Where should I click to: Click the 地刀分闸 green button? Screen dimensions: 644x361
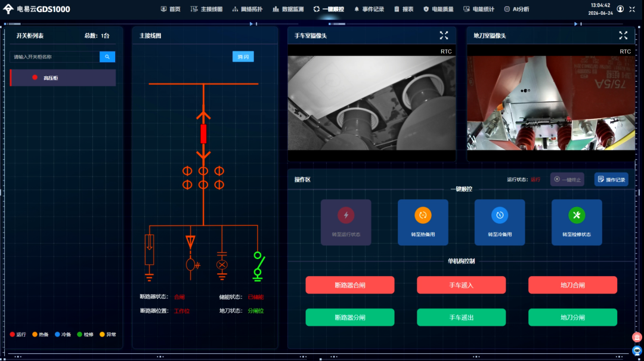tap(572, 317)
